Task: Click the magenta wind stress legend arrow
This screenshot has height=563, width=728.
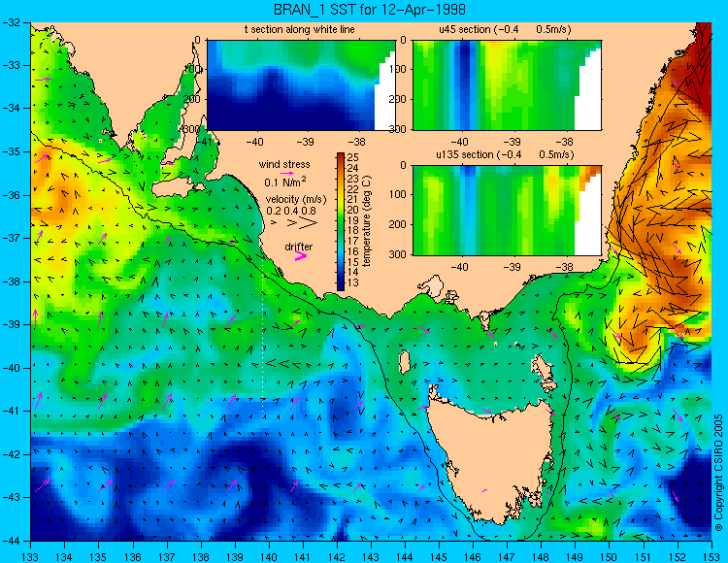Action: 288,173
